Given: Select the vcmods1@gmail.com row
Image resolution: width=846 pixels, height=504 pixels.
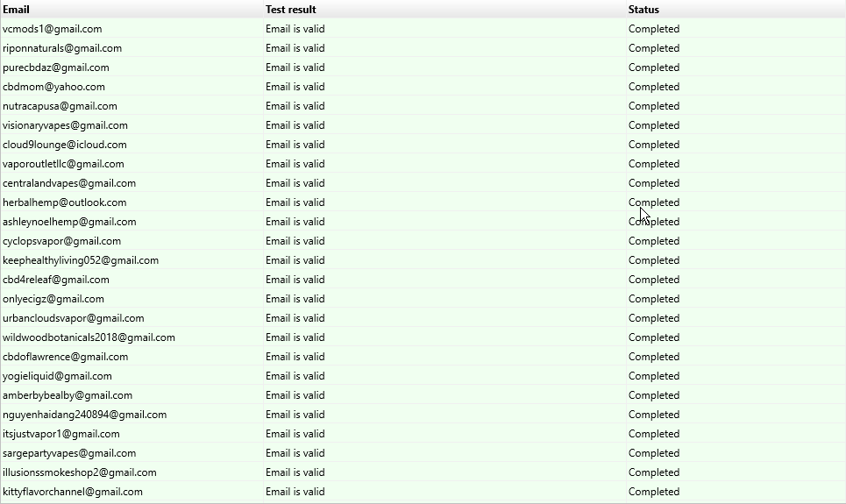Looking at the screenshot, I should point(53,29).
